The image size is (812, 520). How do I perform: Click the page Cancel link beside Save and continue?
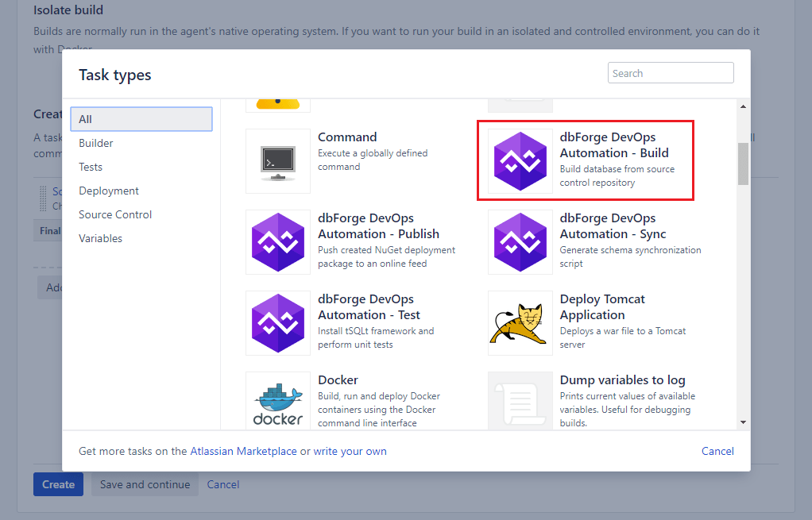[223, 484]
